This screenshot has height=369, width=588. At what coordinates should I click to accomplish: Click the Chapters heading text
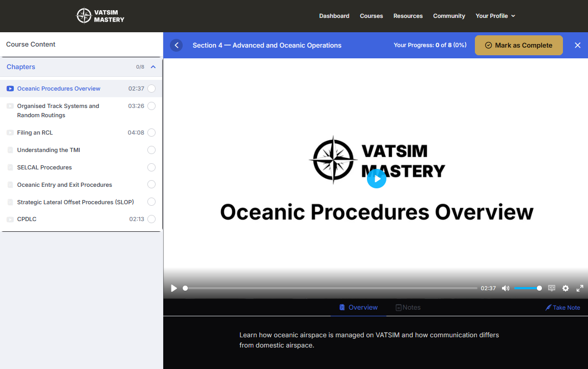pyautogui.click(x=20, y=67)
